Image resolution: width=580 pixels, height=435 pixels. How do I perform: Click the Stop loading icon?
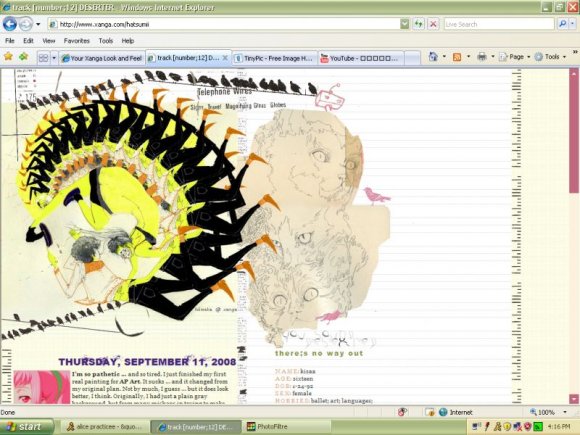433,24
